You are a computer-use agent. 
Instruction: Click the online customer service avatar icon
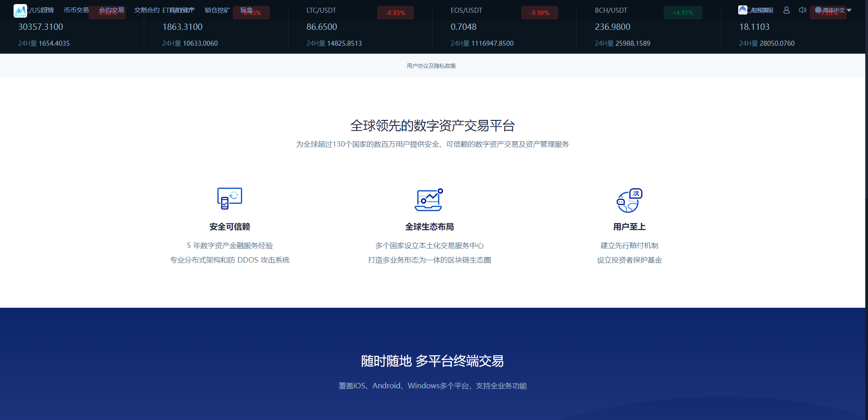click(x=743, y=10)
